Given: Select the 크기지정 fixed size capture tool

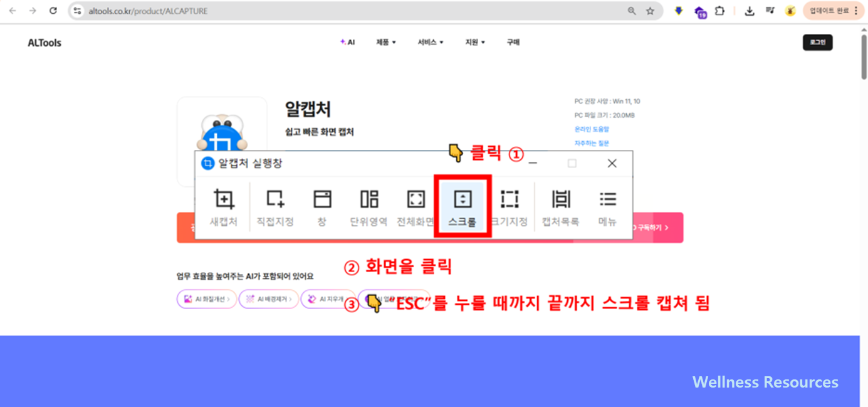Looking at the screenshot, I should pos(510,208).
